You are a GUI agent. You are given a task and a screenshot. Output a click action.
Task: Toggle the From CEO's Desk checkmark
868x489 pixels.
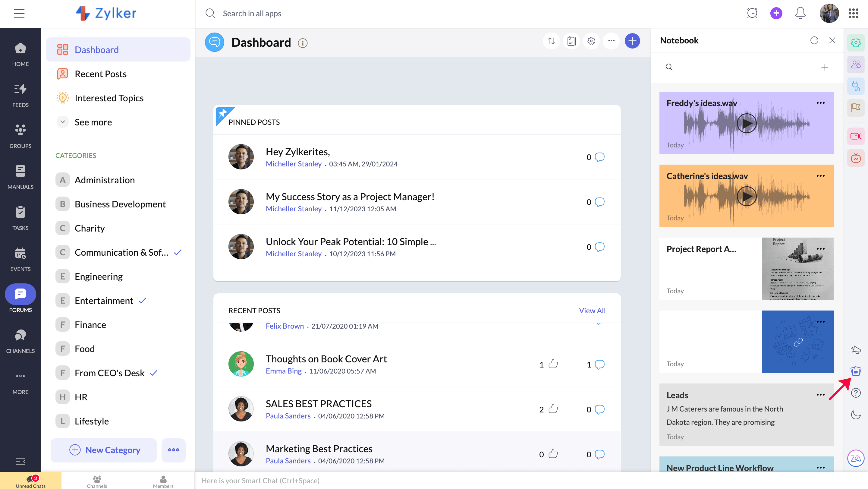point(154,373)
